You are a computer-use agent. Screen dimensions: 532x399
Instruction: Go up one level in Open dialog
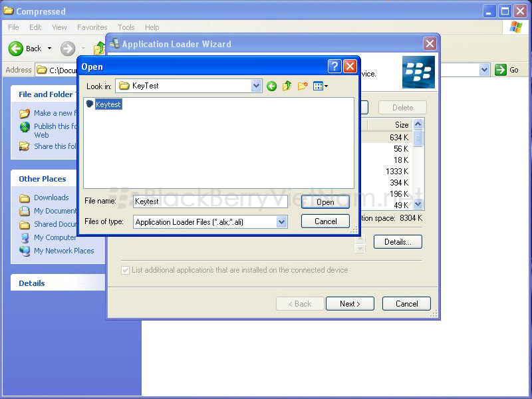click(x=287, y=86)
